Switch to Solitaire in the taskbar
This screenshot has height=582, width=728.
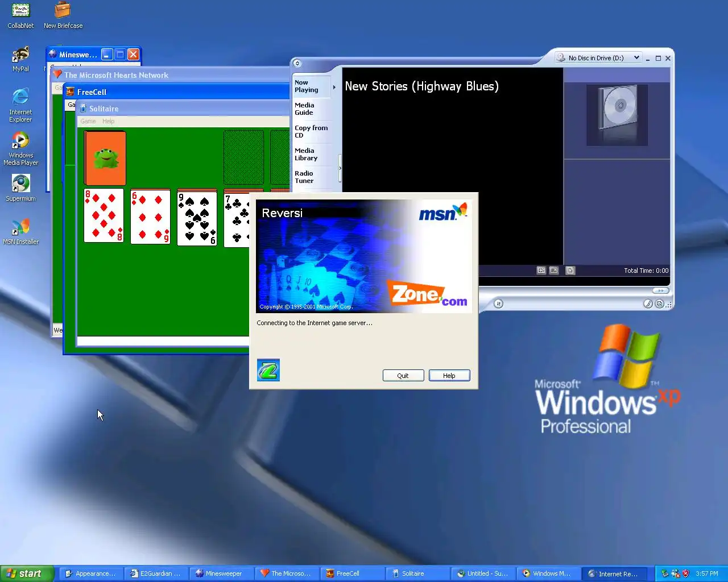point(417,573)
